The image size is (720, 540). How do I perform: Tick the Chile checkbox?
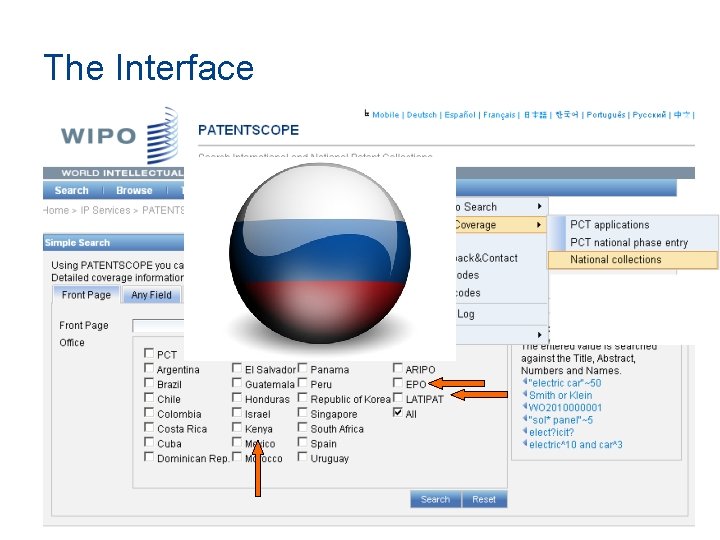149,398
